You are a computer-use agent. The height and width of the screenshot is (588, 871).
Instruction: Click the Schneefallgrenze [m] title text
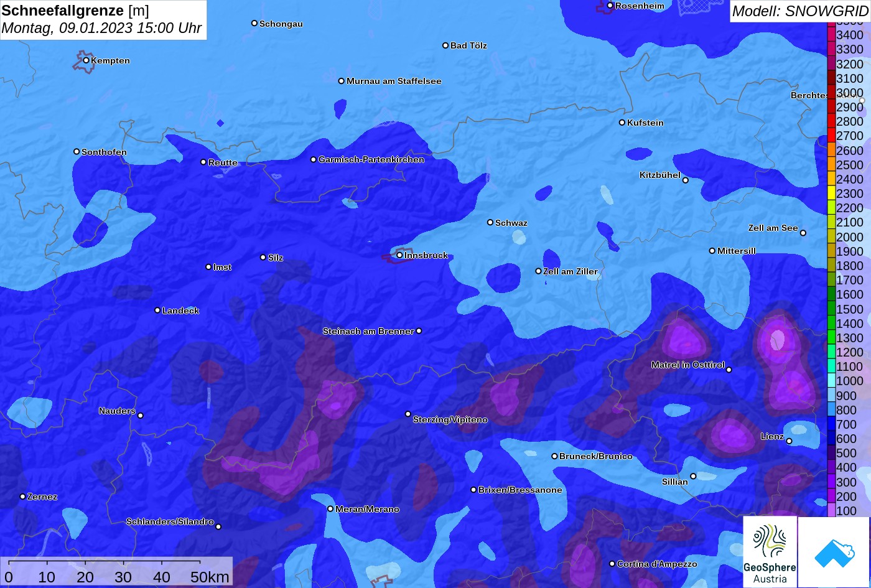pyautogui.click(x=75, y=11)
